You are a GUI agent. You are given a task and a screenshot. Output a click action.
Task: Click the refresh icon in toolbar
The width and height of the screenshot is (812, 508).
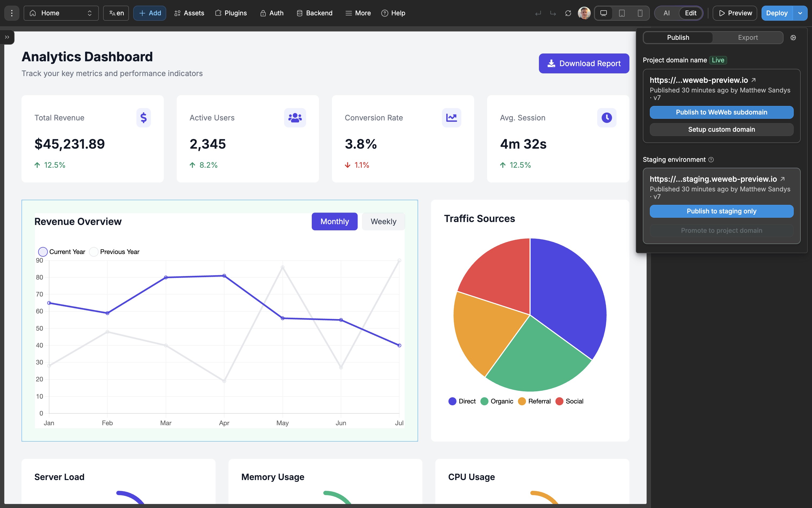tap(568, 13)
